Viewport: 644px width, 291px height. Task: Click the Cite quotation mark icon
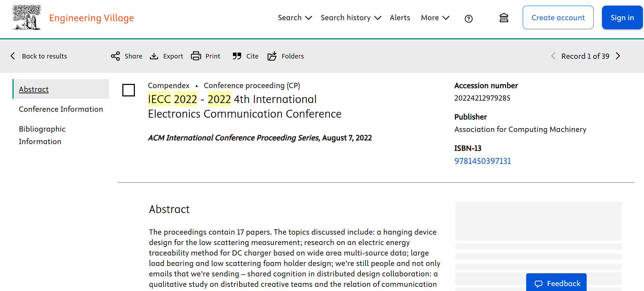point(237,56)
